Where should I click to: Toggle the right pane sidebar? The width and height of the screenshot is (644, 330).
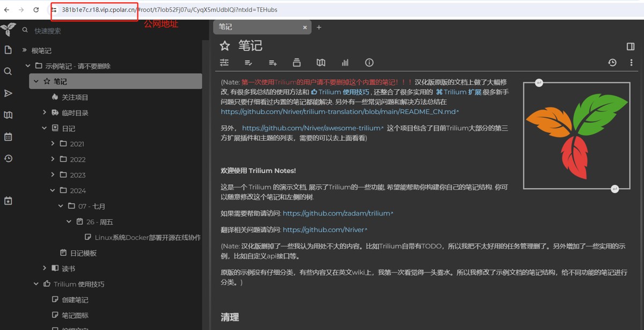pyautogui.click(x=631, y=47)
